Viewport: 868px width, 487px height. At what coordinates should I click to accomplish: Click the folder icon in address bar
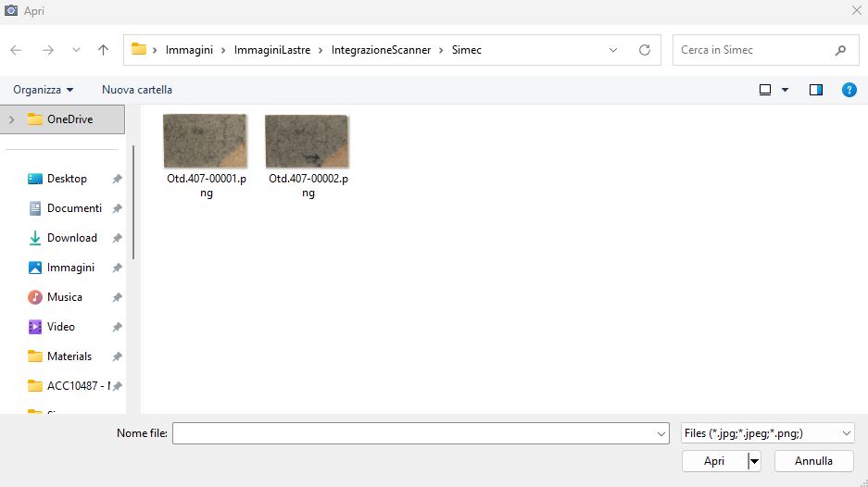(138, 49)
